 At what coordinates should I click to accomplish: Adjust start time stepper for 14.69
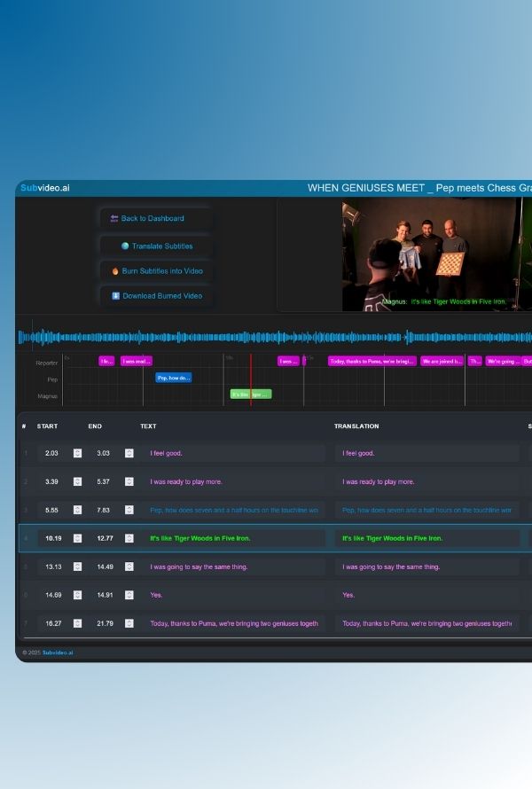pos(77,595)
